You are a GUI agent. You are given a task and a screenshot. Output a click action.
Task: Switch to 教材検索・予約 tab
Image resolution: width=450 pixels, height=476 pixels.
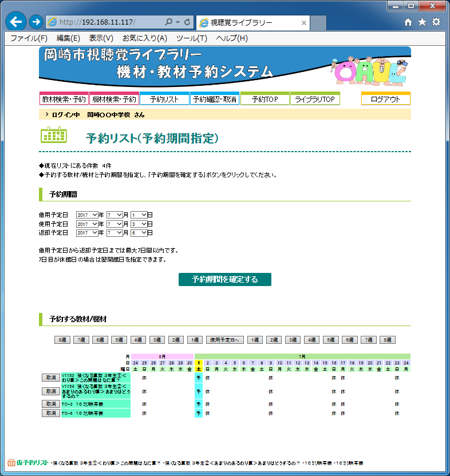(x=64, y=99)
